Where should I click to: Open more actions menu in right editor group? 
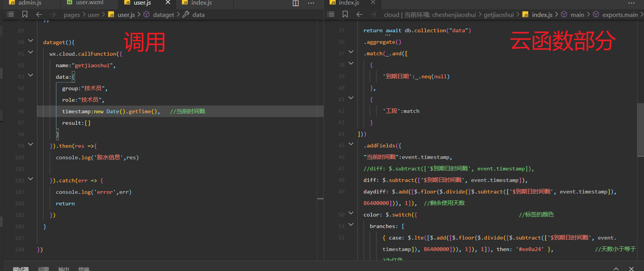pyautogui.click(x=631, y=3)
